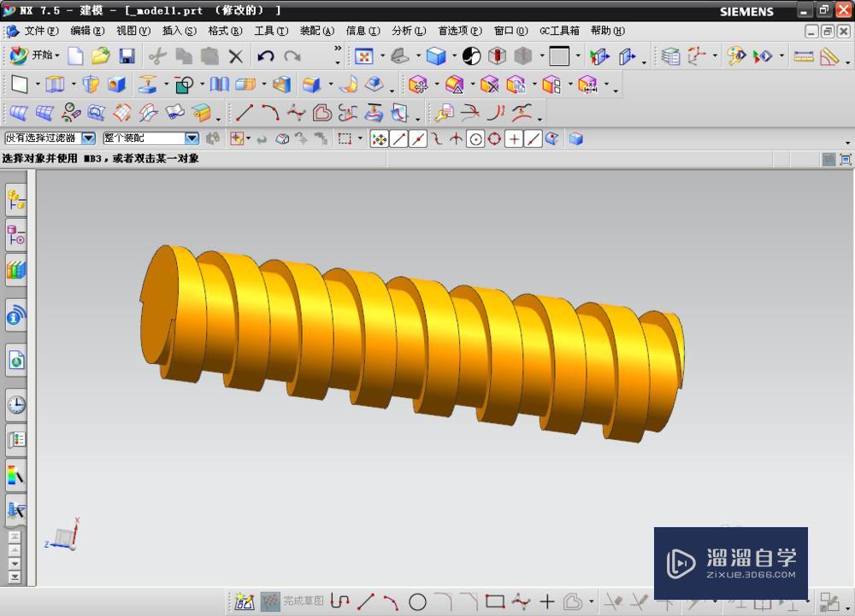This screenshot has width=855, height=616.
Task: Create a new file with the New icon
Action: coord(75,56)
